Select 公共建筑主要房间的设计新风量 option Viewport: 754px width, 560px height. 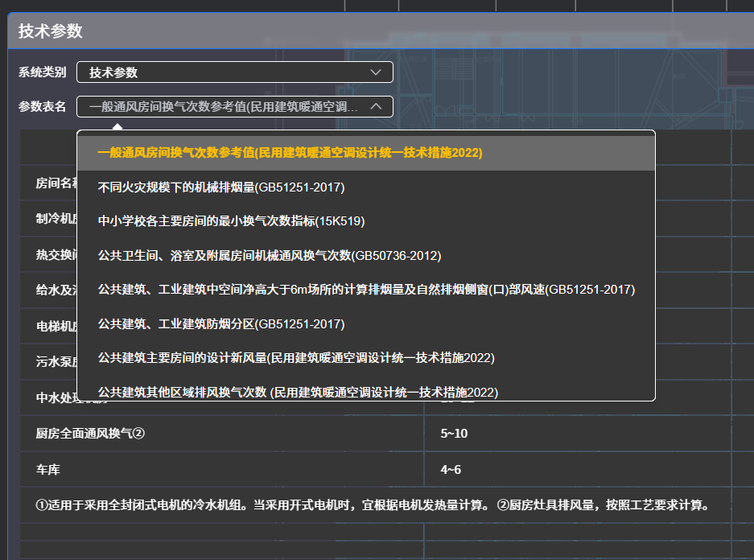coord(295,358)
